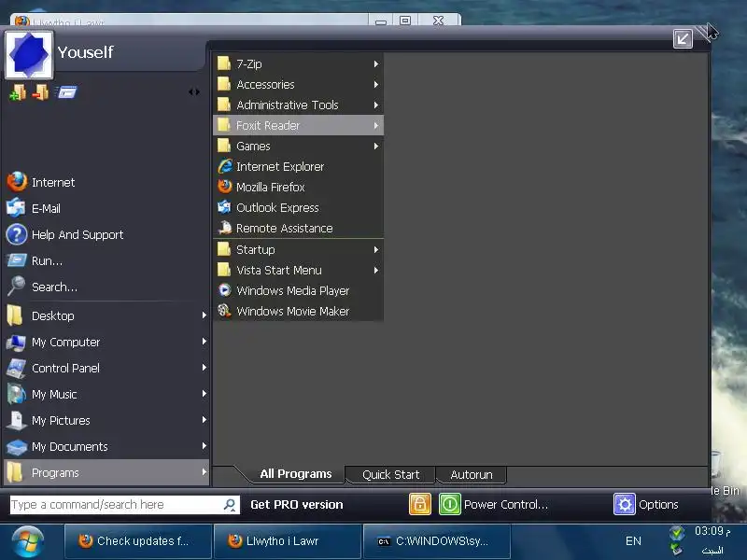Open the Foxit Reader folder
The height and width of the screenshot is (560, 747).
pos(298,125)
